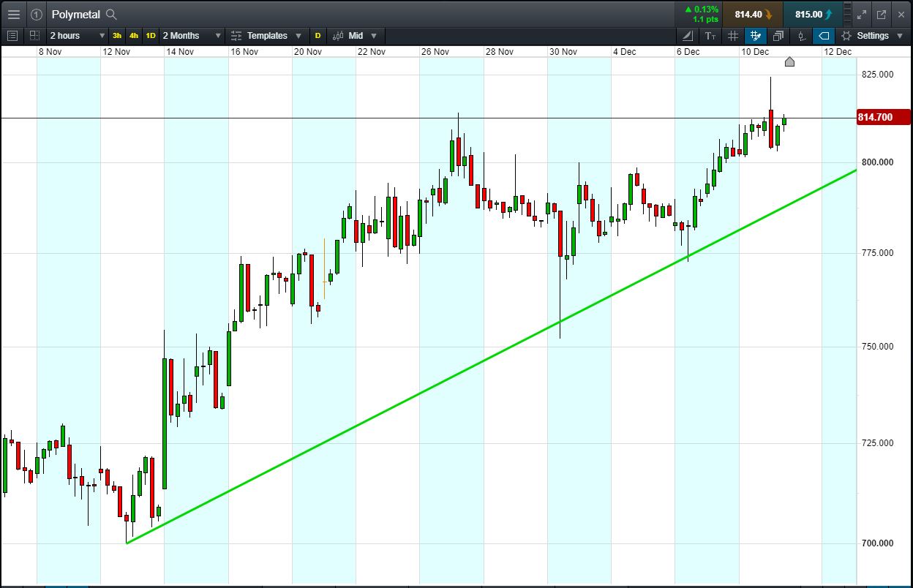Image resolution: width=913 pixels, height=588 pixels.
Task: Click the 750.000 price axis label
Action: coord(877,347)
